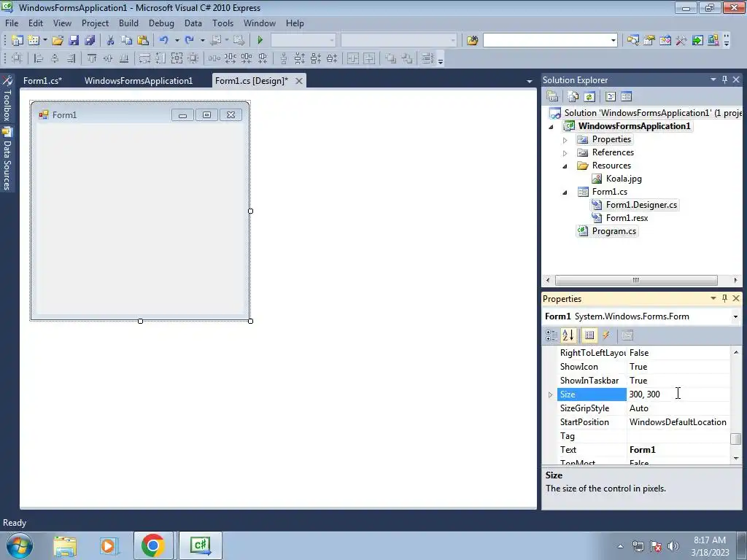
Task: Click the Solution Explorer horizontal scrollbar
Action: (x=636, y=280)
